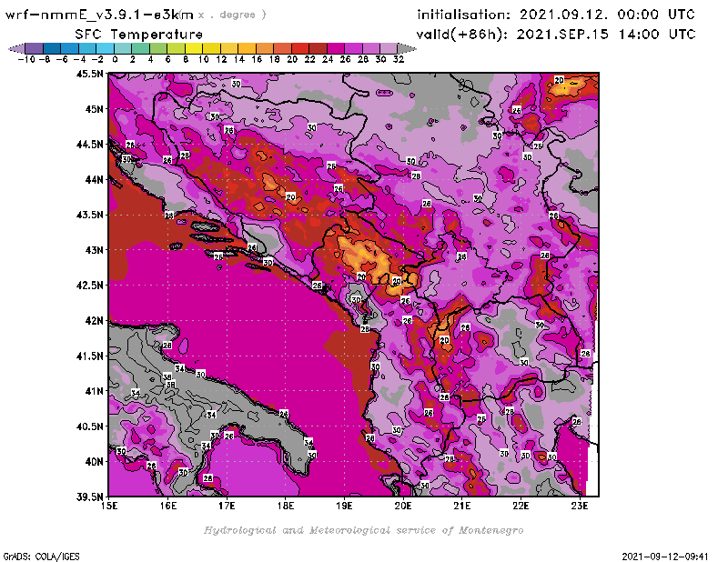Screen dimensions: 728x562
Task: Click the green 2 to 4 legend swatch
Action: (x=141, y=48)
